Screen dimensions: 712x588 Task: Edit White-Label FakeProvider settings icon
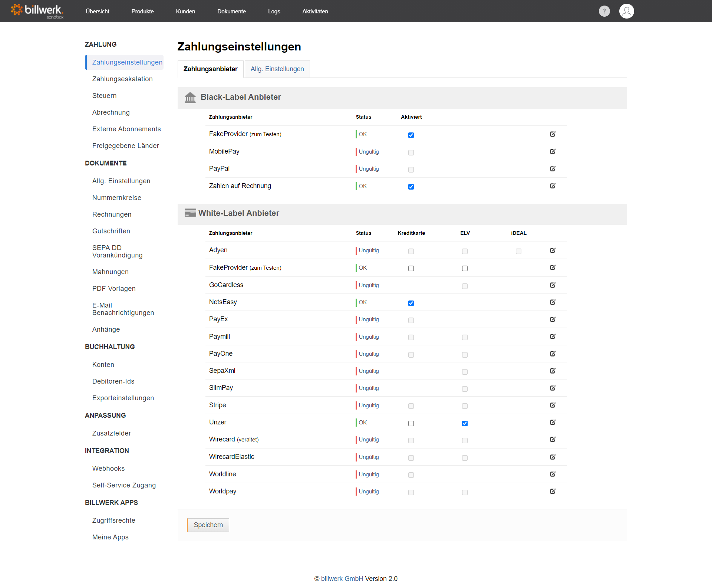pyautogui.click(x=553, y=267)
